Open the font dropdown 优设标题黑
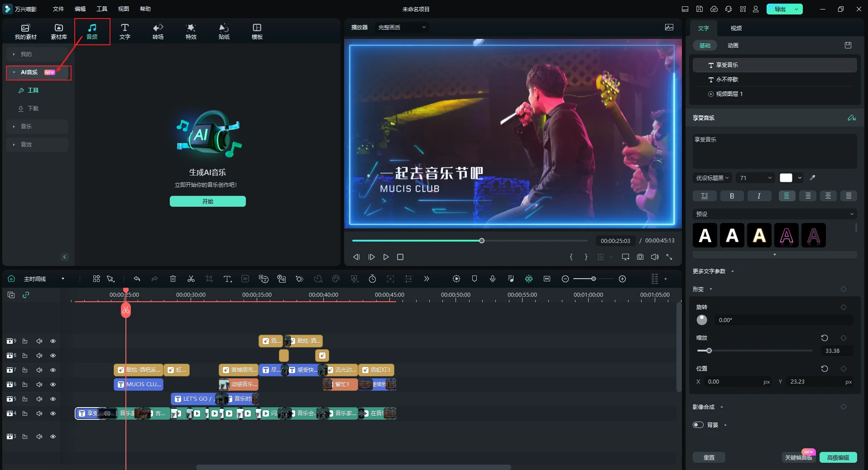The image size is (868, 470). 712,178
